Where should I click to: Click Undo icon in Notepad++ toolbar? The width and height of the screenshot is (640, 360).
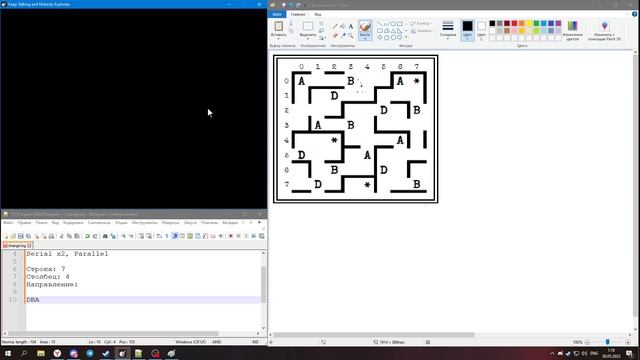click(87, 236)
